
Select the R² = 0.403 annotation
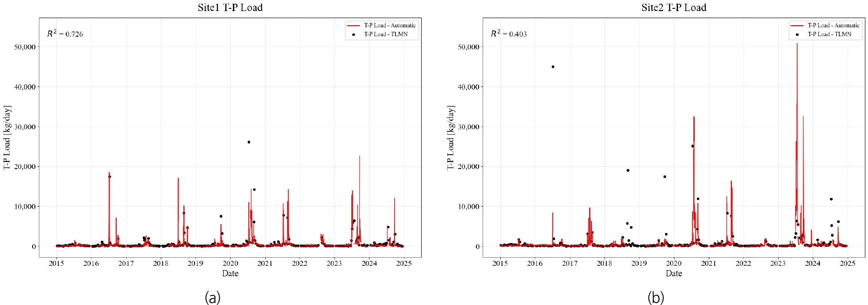509,34
